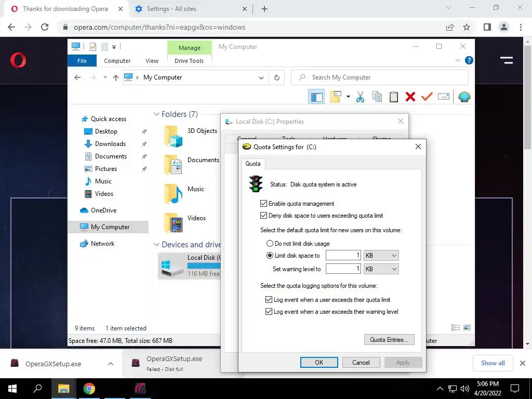The image size is (532, 399).
Task: Open the View ribbon tab
Action: 152,61
